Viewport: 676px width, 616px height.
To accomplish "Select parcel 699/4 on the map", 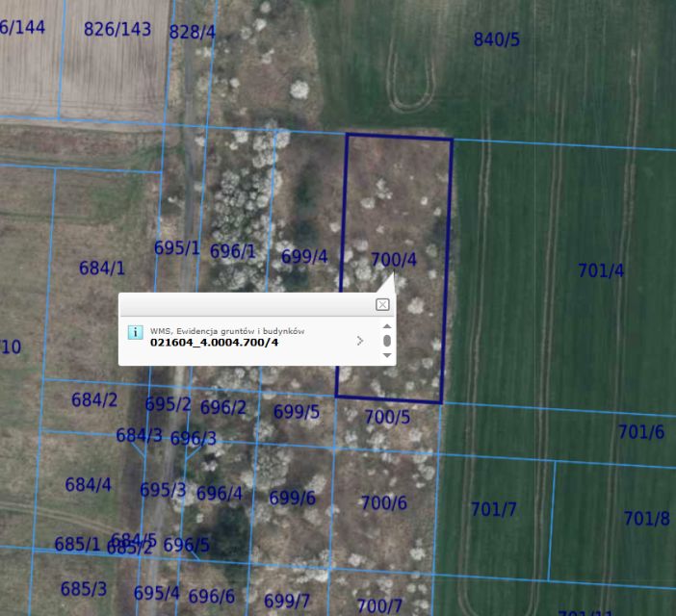I will 304,257.
